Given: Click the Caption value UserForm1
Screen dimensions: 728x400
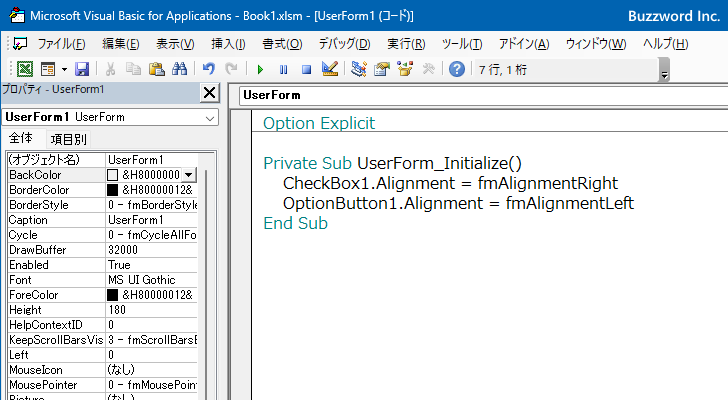Looking at the screenshot, I should [136, 220].
